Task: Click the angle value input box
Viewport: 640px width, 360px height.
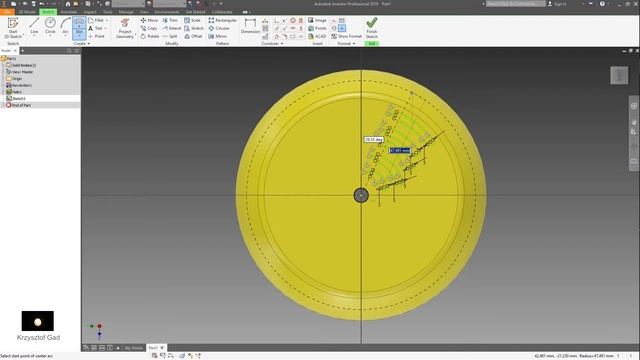Action: click(373, 140)
